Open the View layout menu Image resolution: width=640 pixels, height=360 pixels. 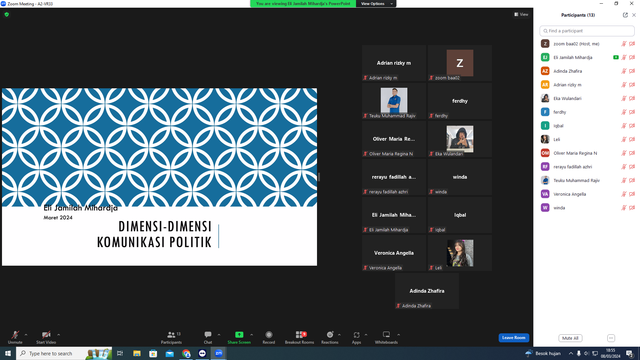(521, 14)
